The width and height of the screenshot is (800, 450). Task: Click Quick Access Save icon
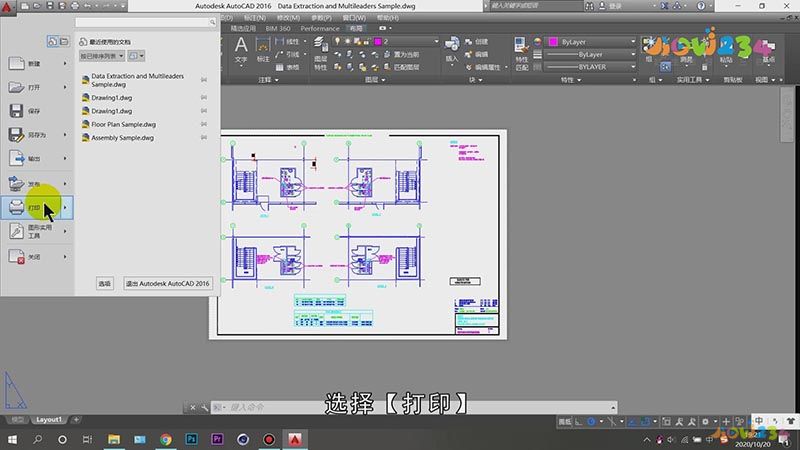click(49, 6)
